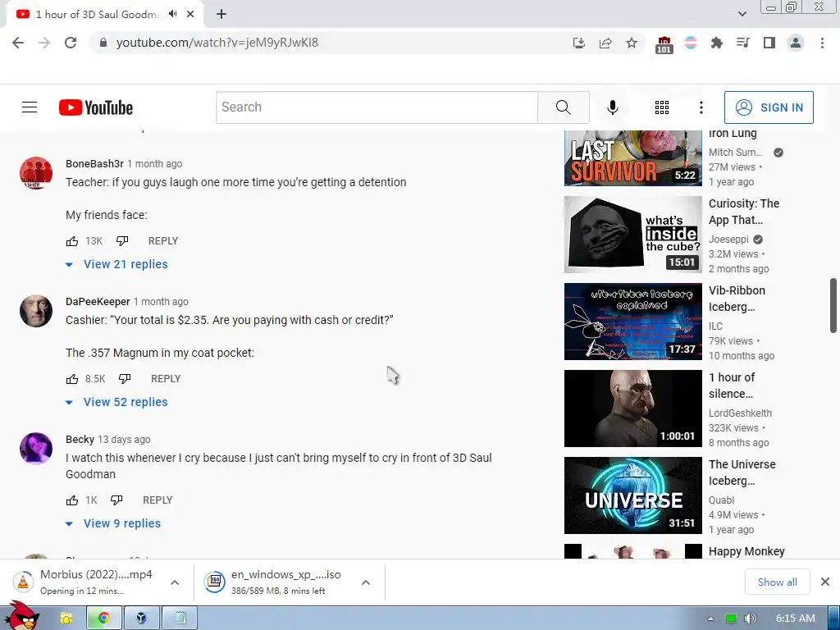Open options for Morbius download
840x630 pixels.
175,582
